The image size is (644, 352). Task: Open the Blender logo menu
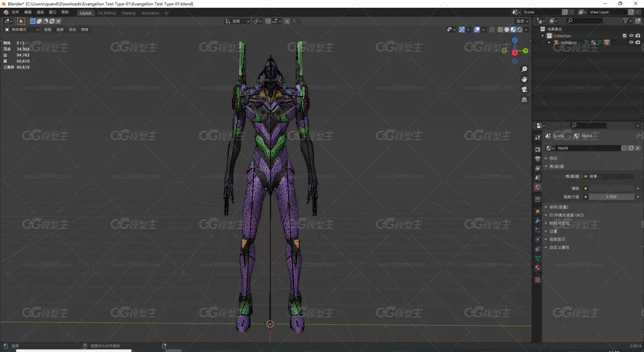pos(6,12)
